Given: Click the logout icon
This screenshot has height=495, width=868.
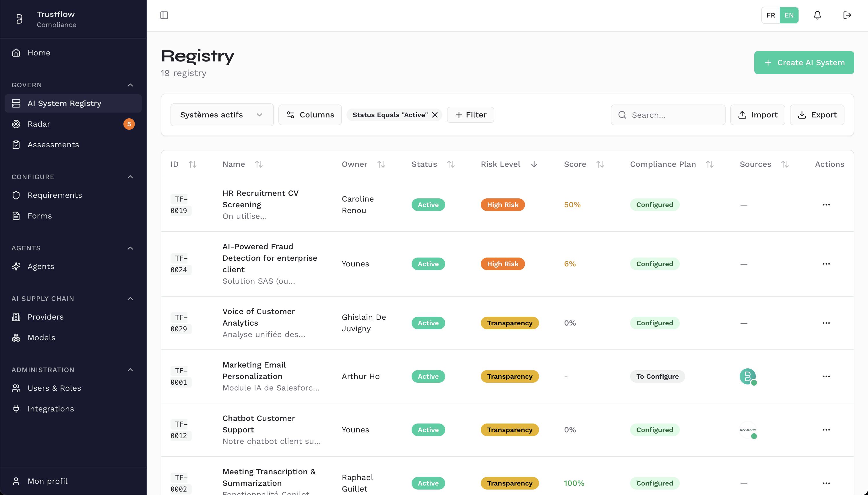Looking at the screenshot, I should pyautogui.click(x=847, y=15).
